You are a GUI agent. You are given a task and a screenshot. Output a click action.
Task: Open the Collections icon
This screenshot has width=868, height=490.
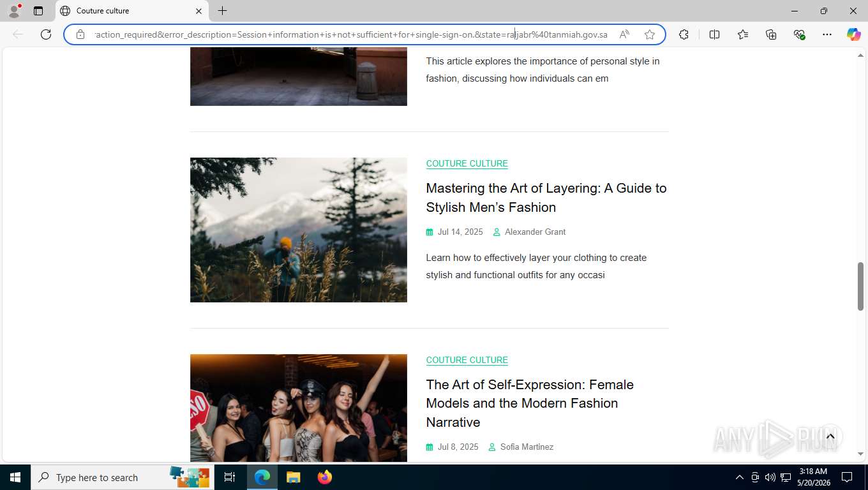[771, 34]
